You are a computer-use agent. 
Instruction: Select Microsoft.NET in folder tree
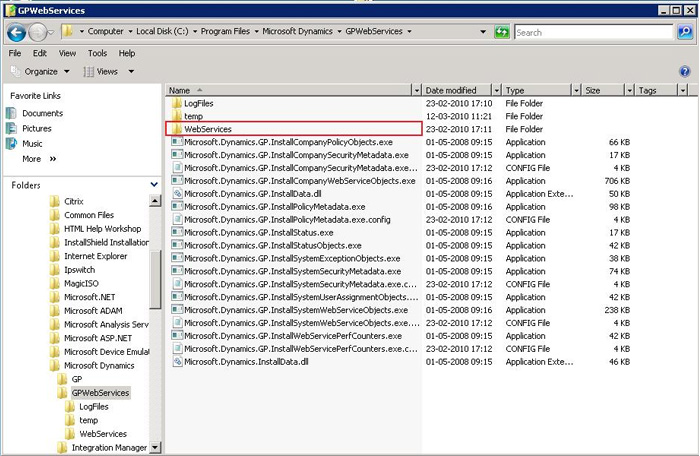[x=89, y=297]
